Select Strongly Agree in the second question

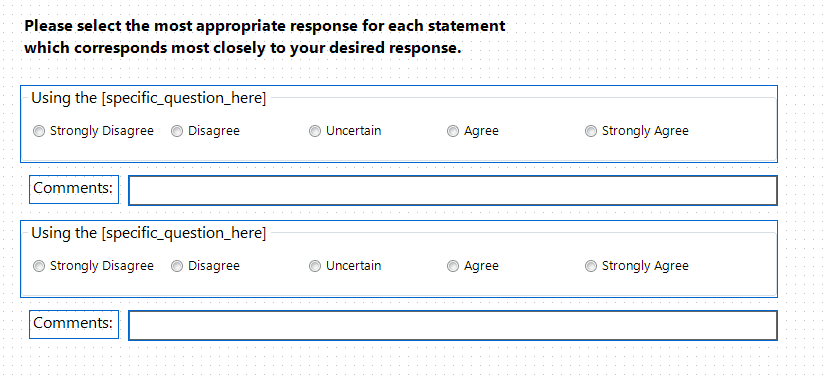pyautogui.click(x=591, y=266)
